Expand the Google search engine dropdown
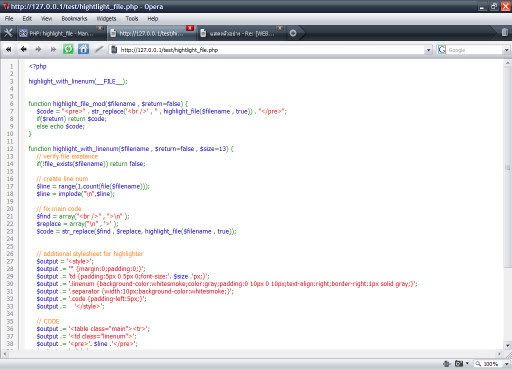The width and height of the screenshot is (512, 369). point(506,50)
